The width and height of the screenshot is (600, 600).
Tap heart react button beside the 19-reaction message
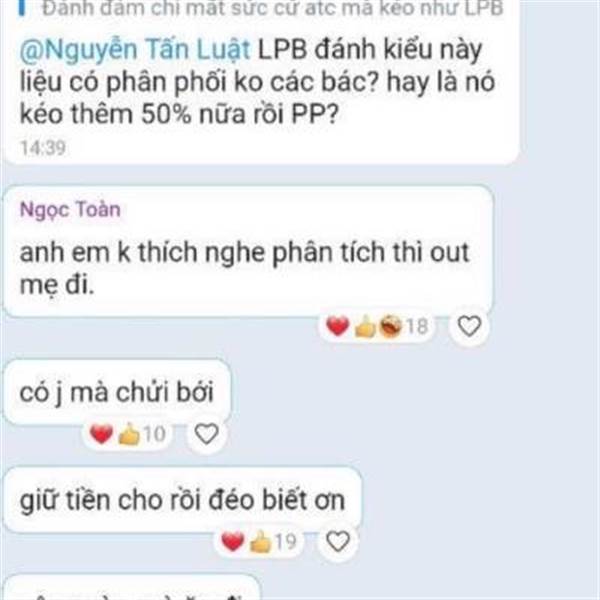coord(338,541)
